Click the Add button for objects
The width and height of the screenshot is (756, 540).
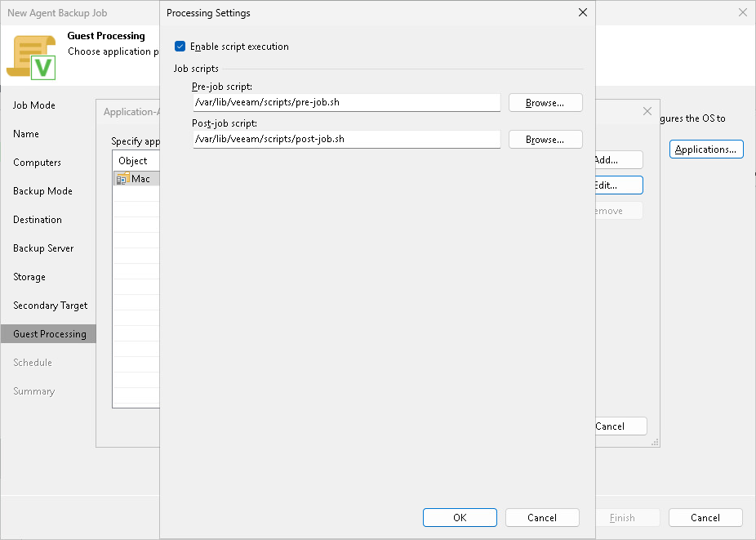pos(616,159)
